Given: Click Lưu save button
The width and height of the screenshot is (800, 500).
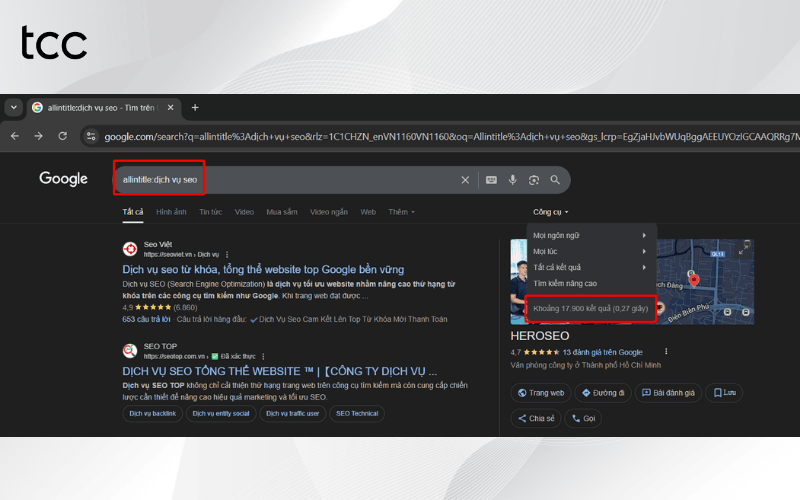Looking at the screenshot, I should (724, 393).
